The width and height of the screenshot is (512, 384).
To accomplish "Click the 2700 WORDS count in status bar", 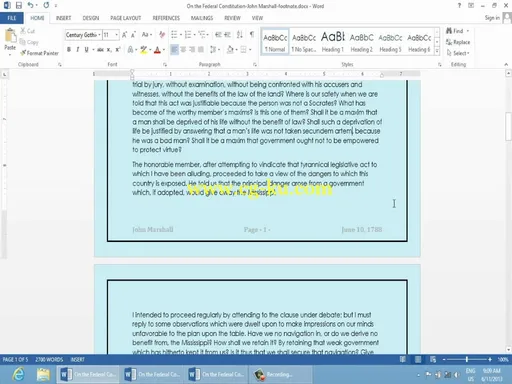I will [x=49, y=359].
